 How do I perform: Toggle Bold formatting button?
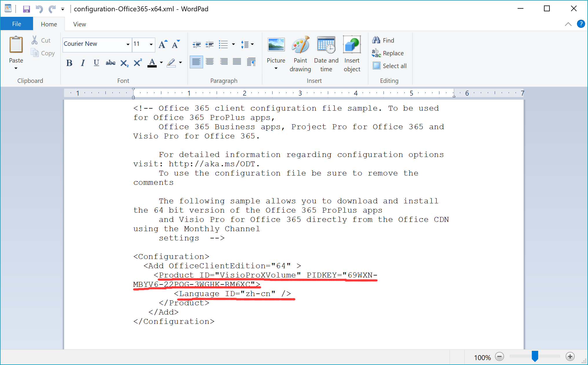(68, 63)
